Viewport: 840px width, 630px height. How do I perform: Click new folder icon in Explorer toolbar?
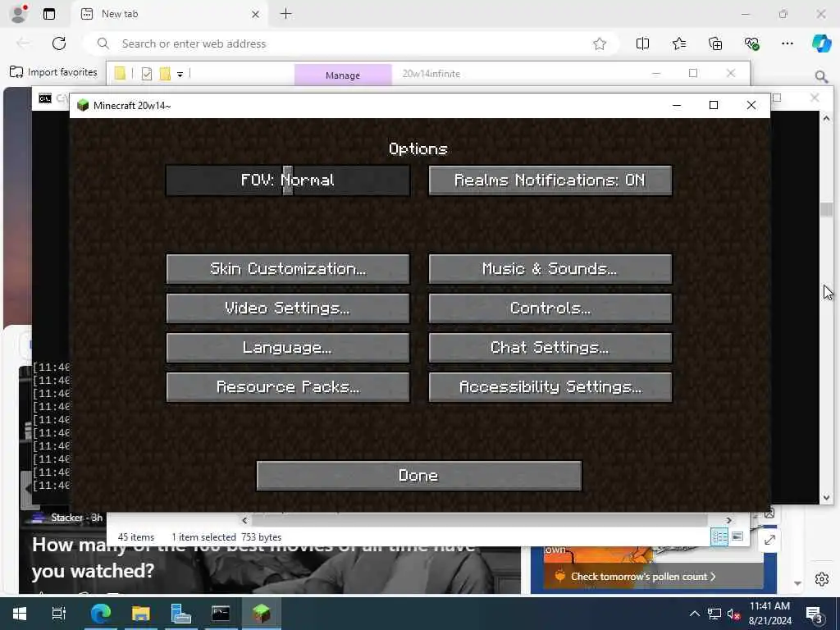pos(165,73)
